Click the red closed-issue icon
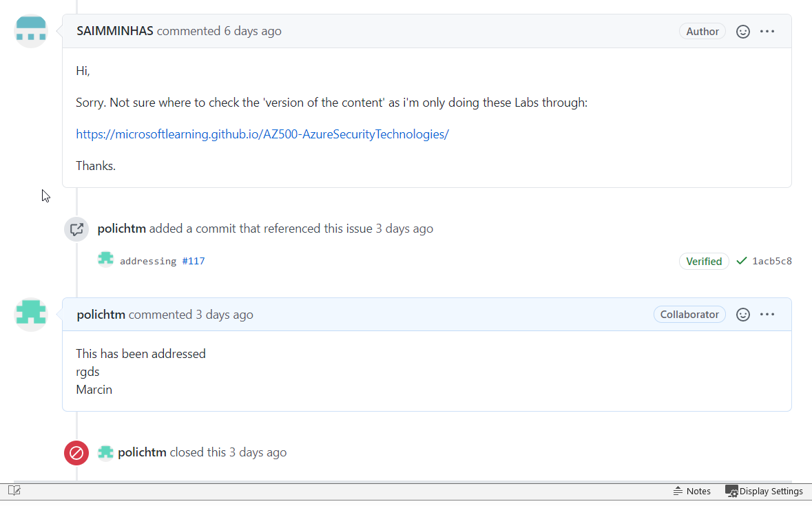Screen dimensions: 812x506 pyautogui.click(x=76, y=453)
